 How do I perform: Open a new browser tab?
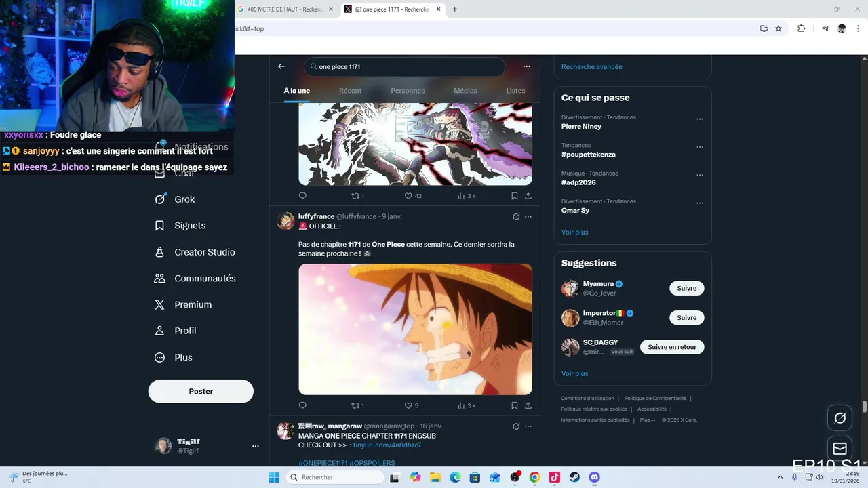tap(454, 9)
